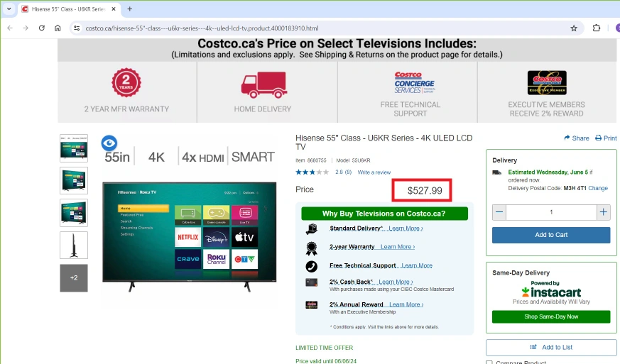
Task: Click the Share icon link
Action: [x=576, y=138]
